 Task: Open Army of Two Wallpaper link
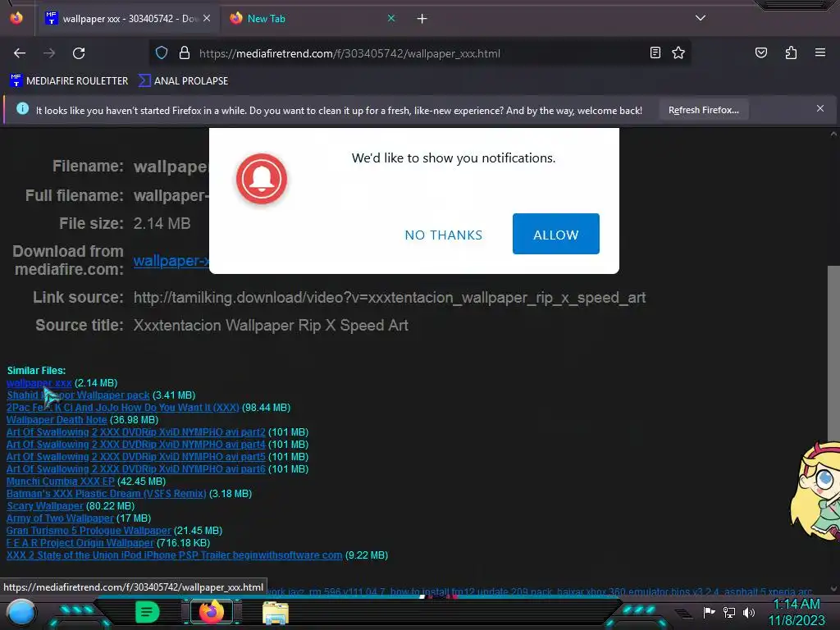60,518
